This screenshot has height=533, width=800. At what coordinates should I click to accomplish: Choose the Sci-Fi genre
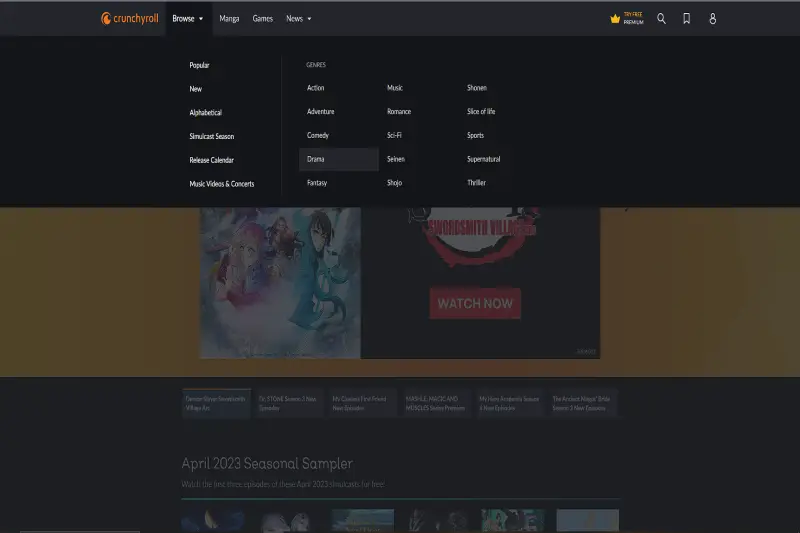pyautogui.click(x=394, y=135)
